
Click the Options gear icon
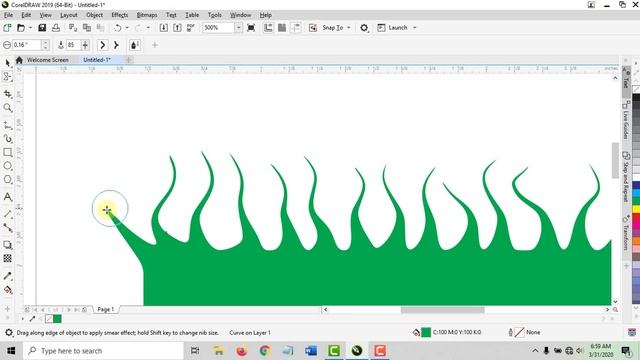click(x=364, y=28)
